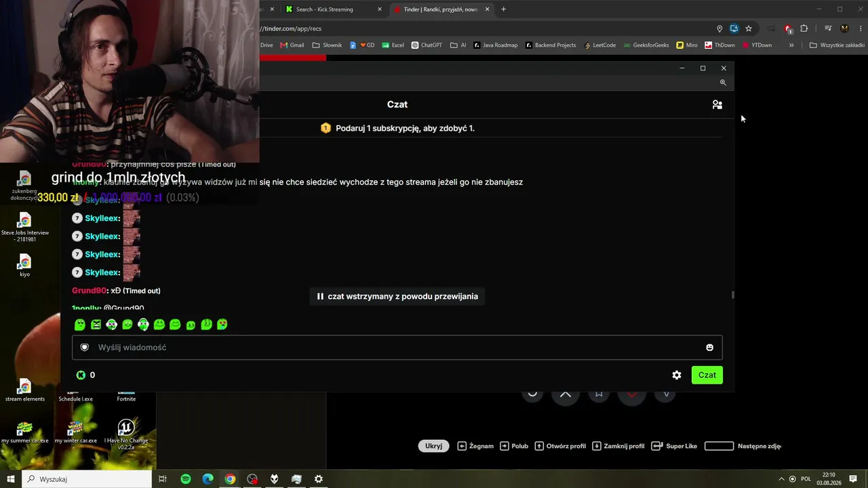This screenshot has height=488, width=868.
Task: Open the Chrome profile avatar
Action: 844,28
